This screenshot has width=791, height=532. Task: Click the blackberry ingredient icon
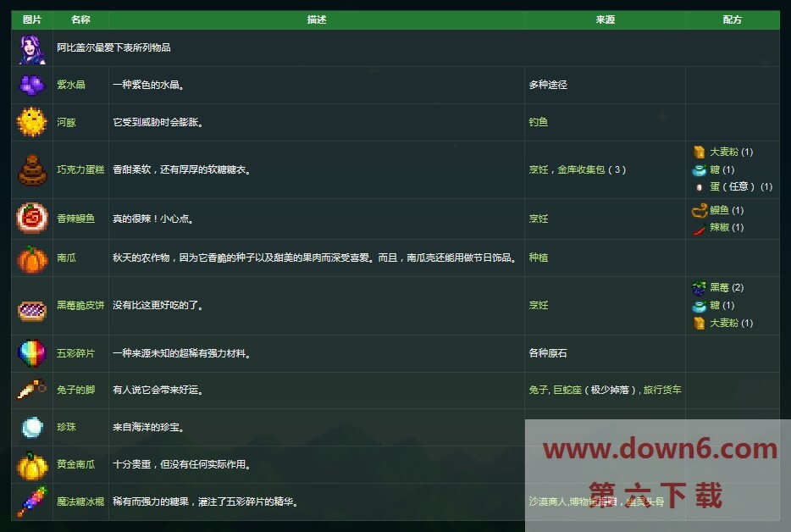point(700,288)
